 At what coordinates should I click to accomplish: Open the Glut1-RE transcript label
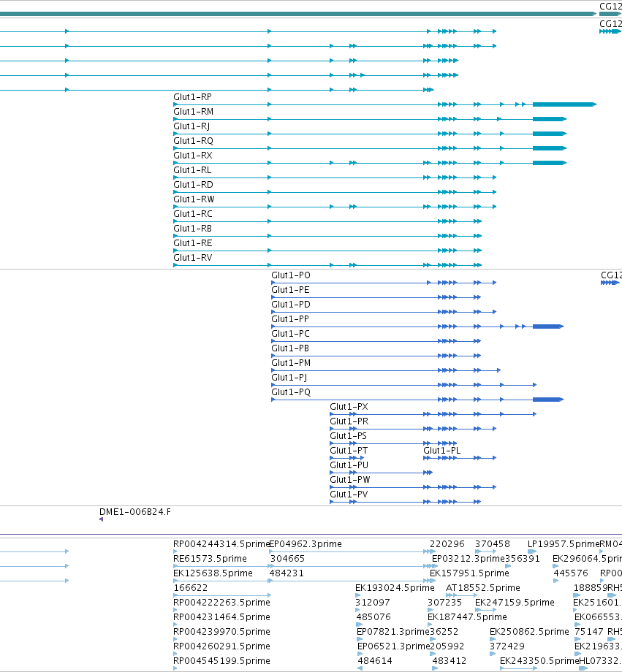pos(193,243)
